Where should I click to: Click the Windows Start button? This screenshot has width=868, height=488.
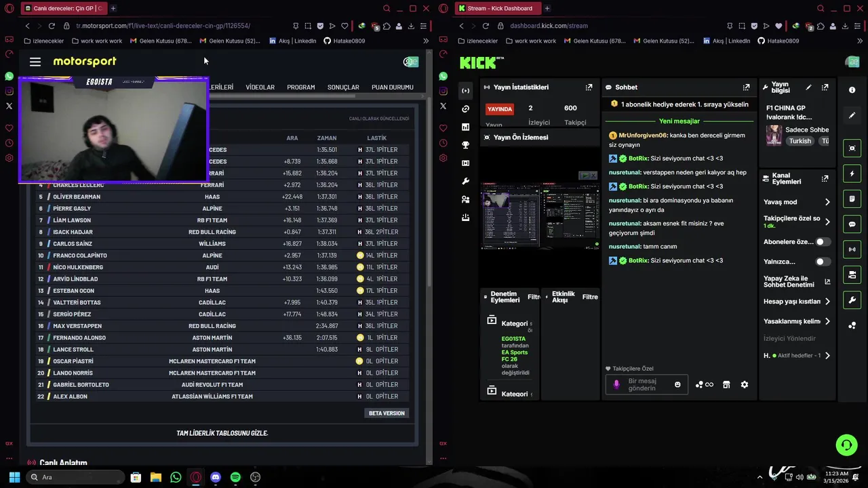coord(14,477)
